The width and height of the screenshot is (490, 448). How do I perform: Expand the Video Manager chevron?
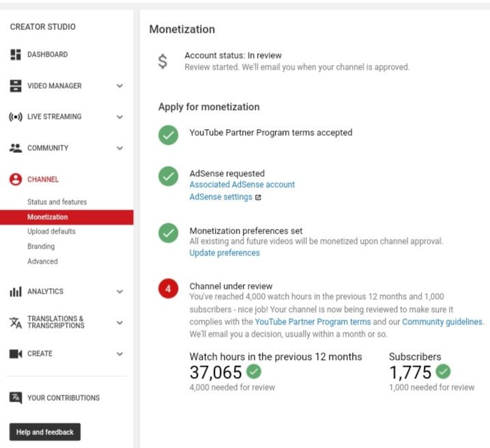[119, 85]
